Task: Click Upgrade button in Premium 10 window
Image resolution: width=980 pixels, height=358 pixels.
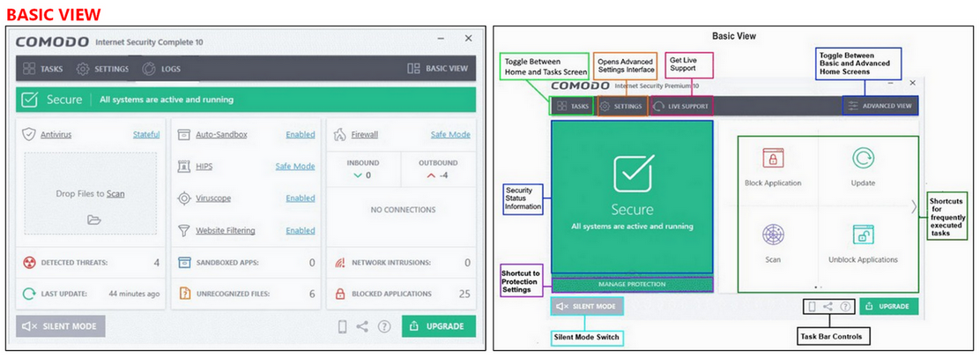Action: click(888, 307)
